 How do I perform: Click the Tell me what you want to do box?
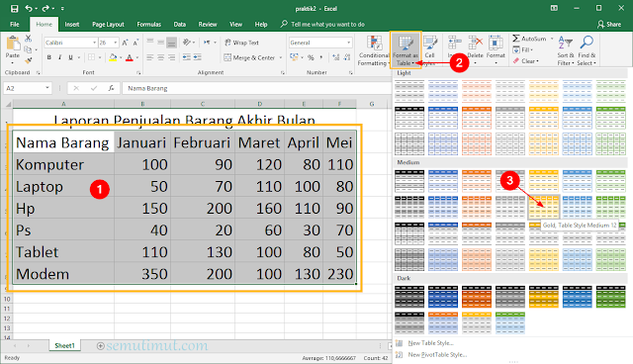coord(322,24)
